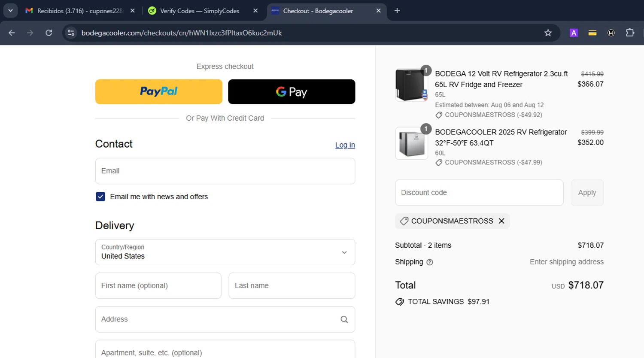Screen dimensions: 644x358
Task: Open the purple A browser extension
Action: (x=574, y=33)
